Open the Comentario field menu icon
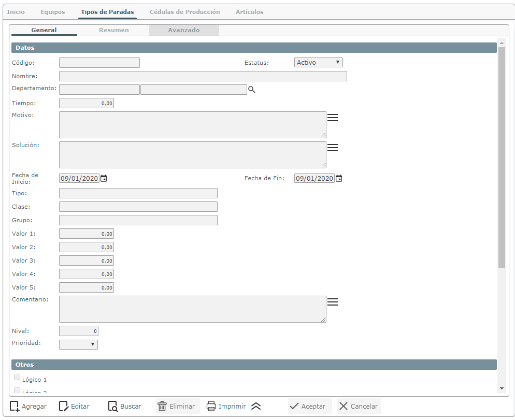 click(x=333, y=302)
